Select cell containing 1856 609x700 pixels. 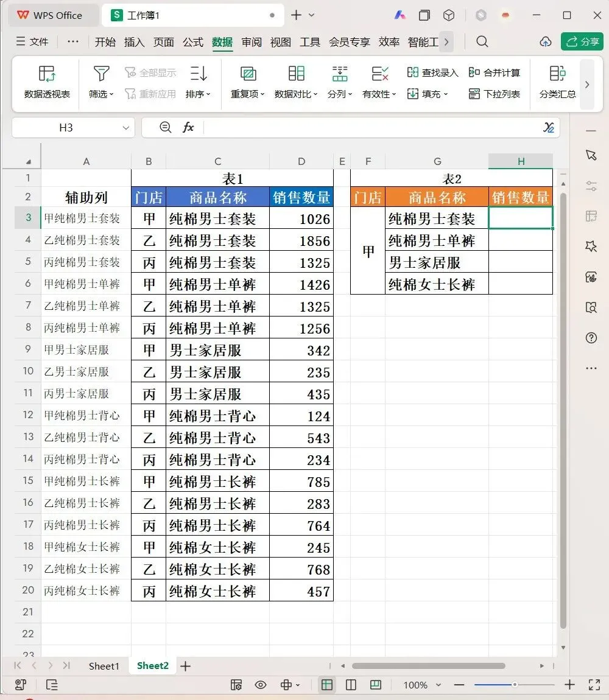(301, 240)
